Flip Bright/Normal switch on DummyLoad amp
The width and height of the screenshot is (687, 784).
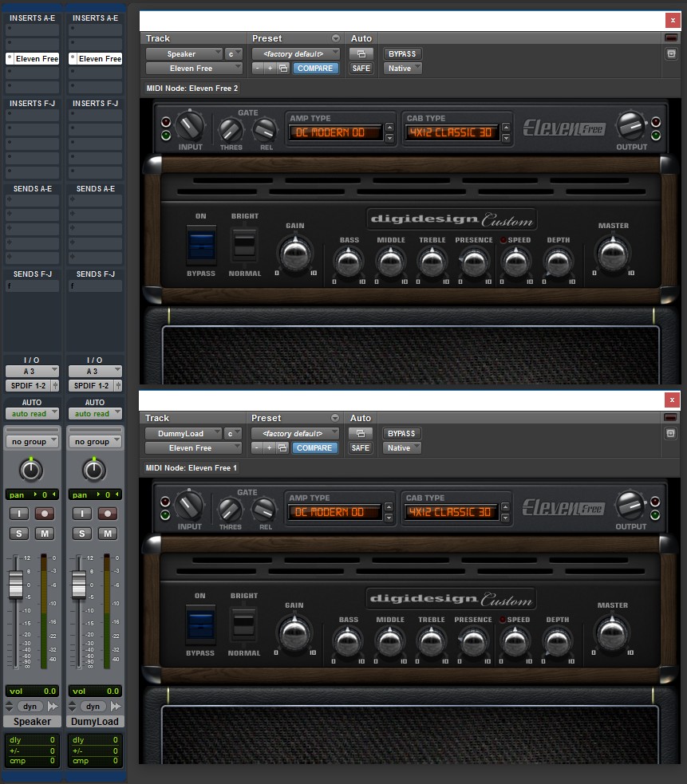click(244, 624)
